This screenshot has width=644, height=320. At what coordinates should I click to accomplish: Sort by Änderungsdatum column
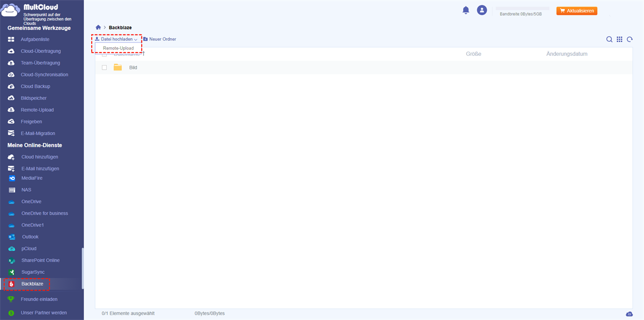[567, 54]
